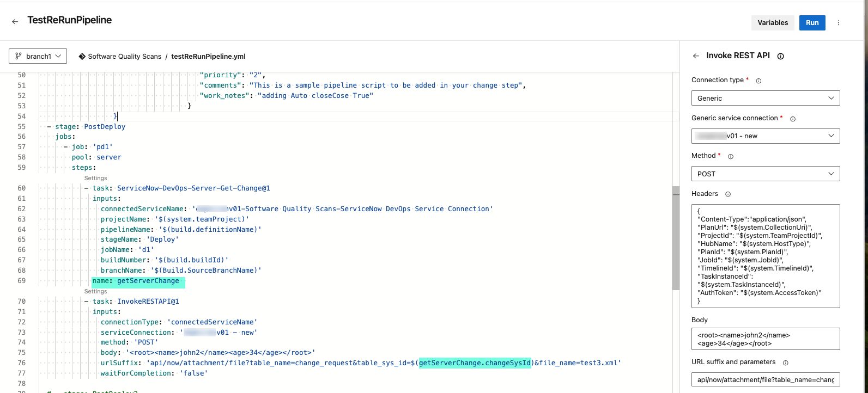Click line number 76 in the gutter

pyautogui.click(x=22, y=363)
